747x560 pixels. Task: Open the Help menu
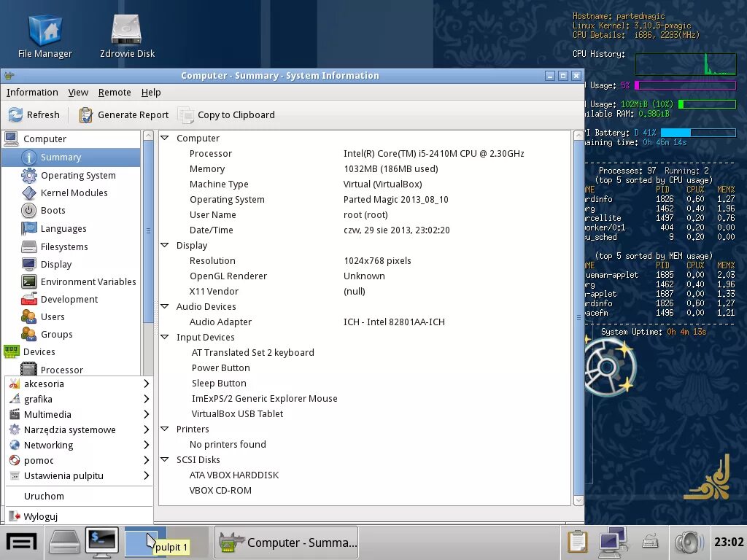151,92
